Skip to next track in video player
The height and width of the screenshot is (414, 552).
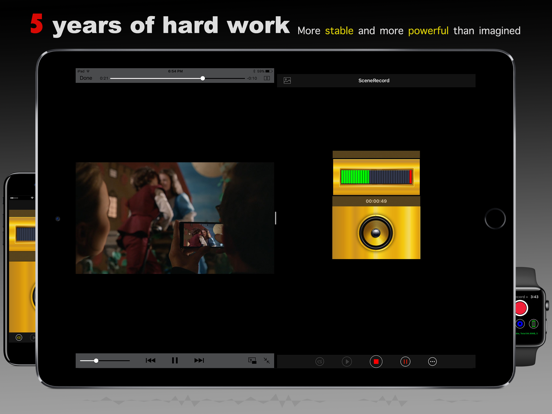[199, 360]
